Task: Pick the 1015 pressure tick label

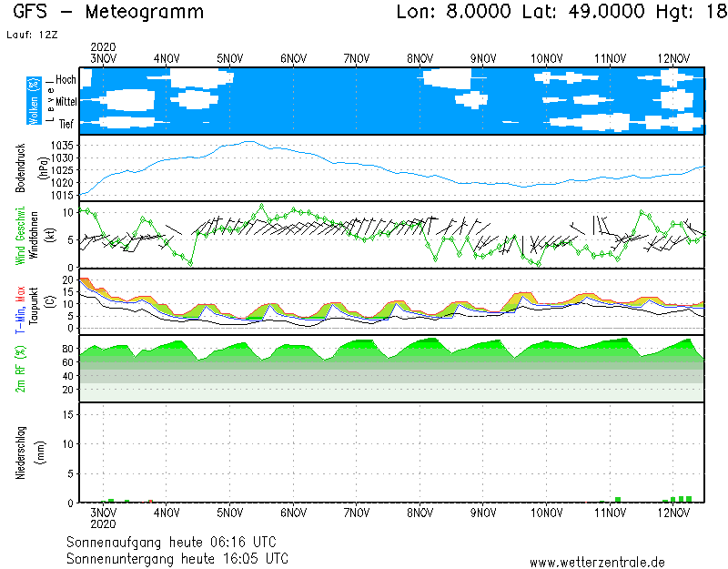Action: pos(62,196)
